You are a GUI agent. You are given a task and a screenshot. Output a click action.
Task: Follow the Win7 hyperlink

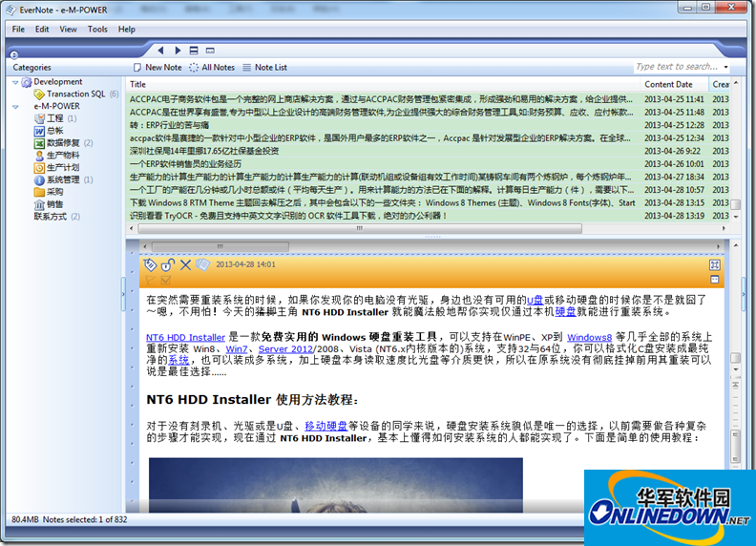237,348
